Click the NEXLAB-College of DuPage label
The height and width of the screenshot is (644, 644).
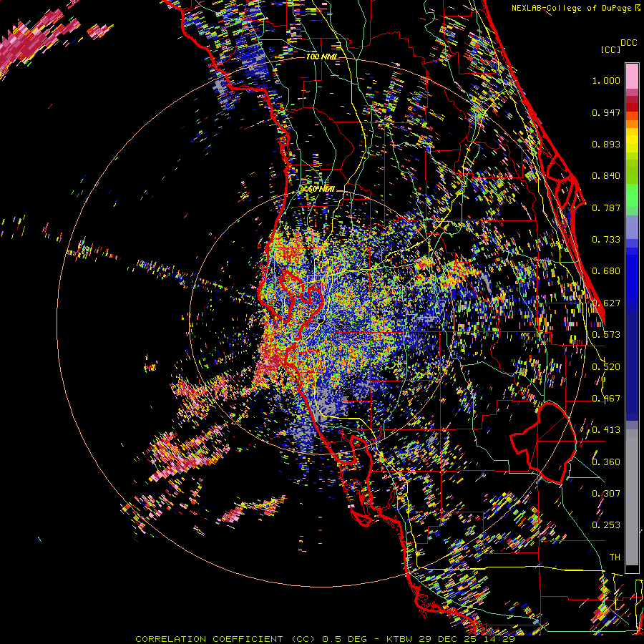click(x=572, y=8)
